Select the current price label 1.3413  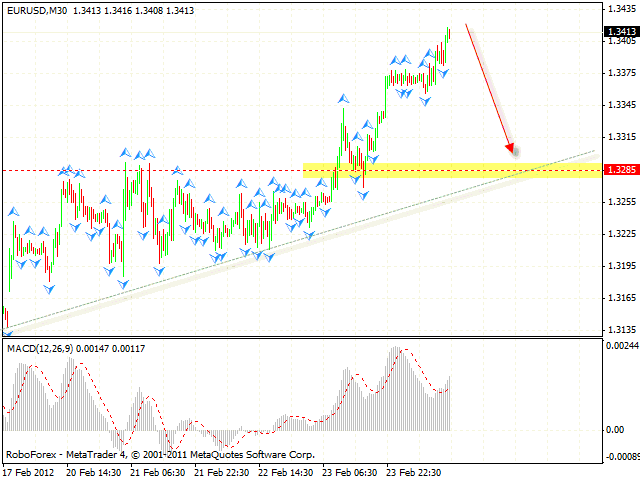(620, 32)
